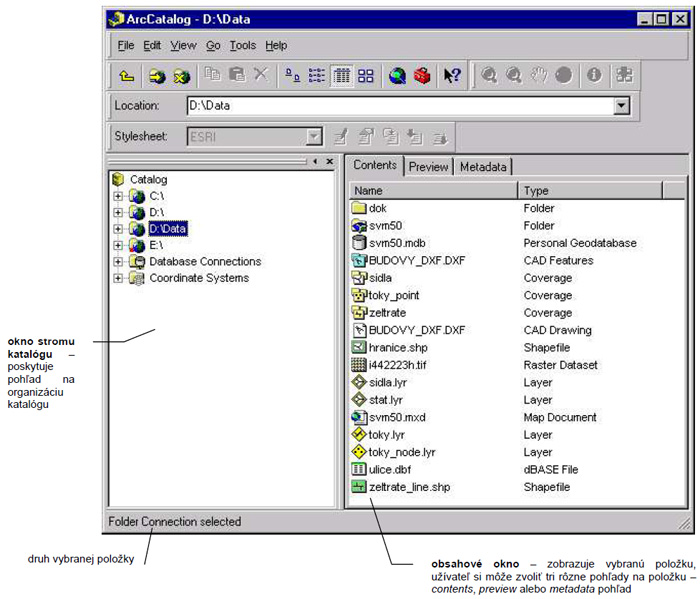Click the Create/Update metadata icon
This screenshot has height=599, width=700.
pos(391,137)
